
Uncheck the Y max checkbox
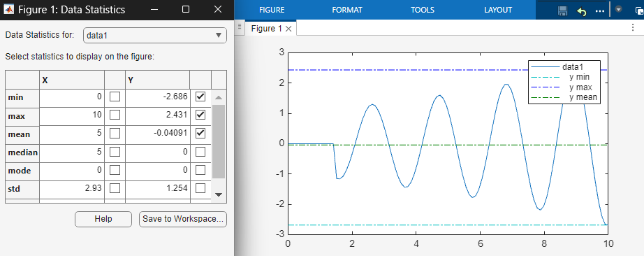click(x=200, y=115)
